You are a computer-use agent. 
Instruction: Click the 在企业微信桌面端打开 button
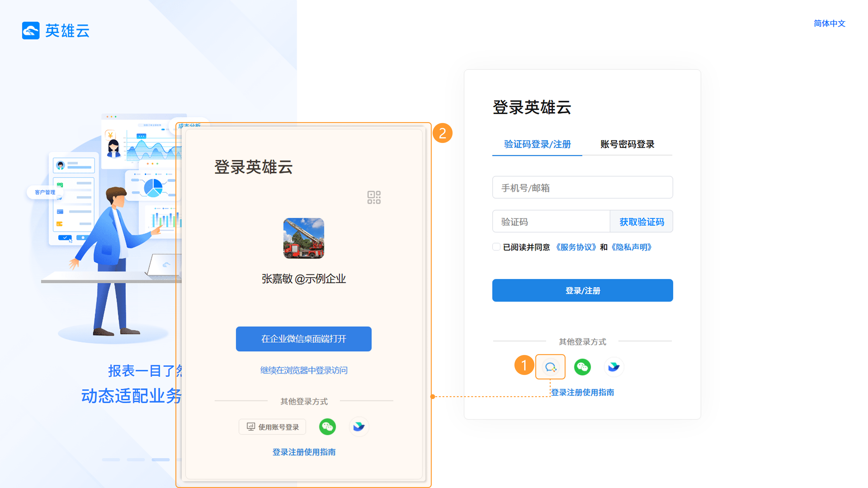[x=304, y=339]
